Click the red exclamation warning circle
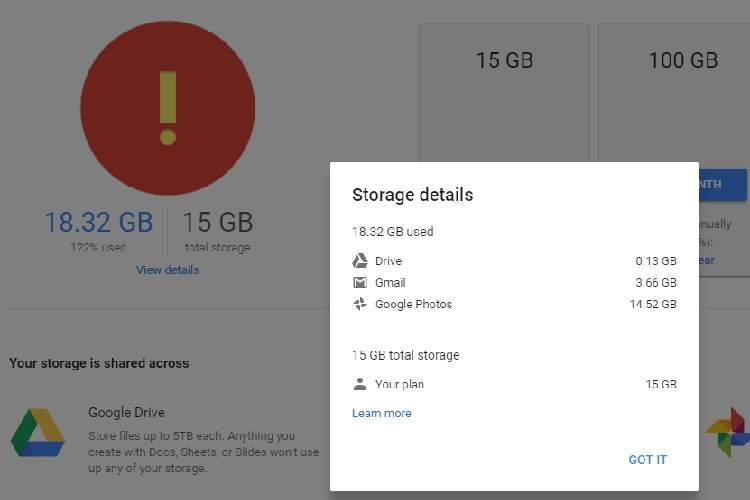The image size is (750, 500). 167,108
